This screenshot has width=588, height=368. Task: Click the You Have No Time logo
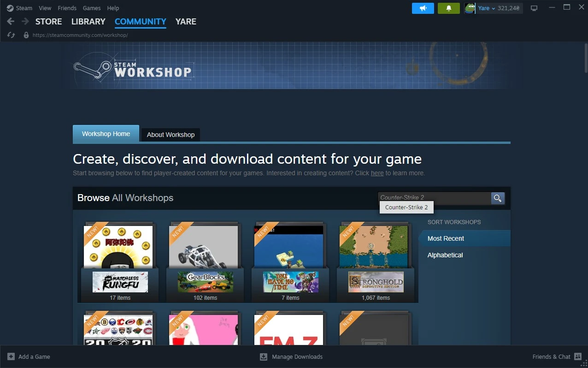(x=291, y=282)
